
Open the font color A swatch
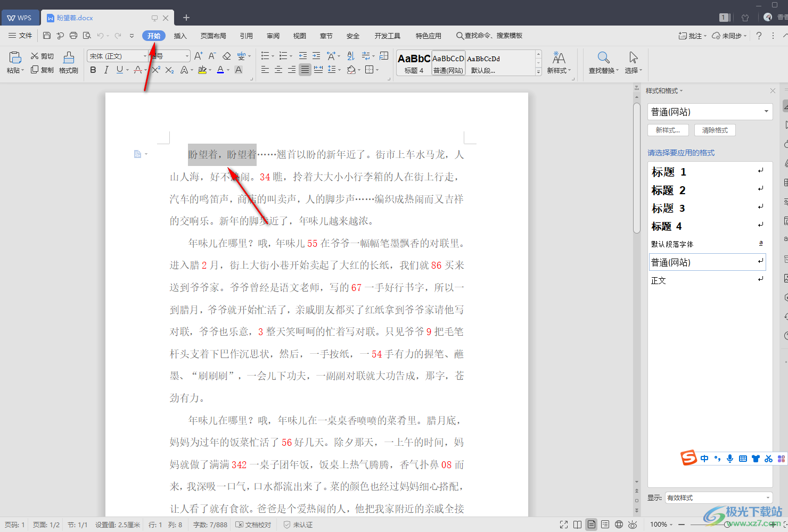[220, 70]
